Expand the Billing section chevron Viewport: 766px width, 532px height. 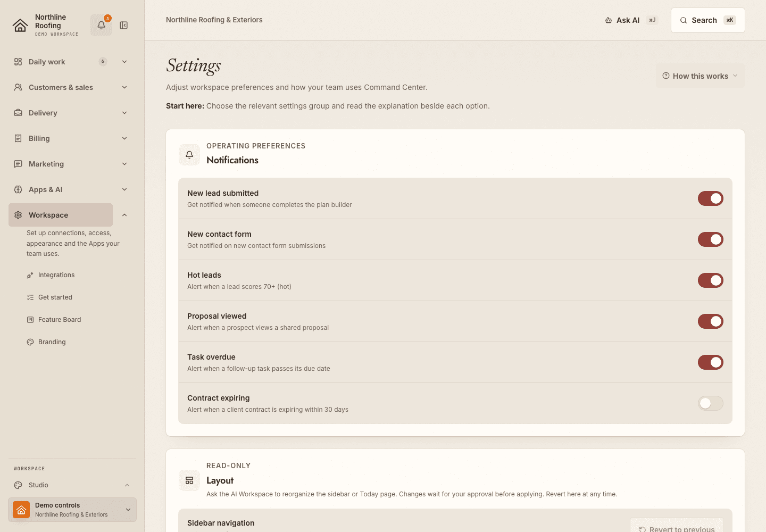click(x=124, y=138)
